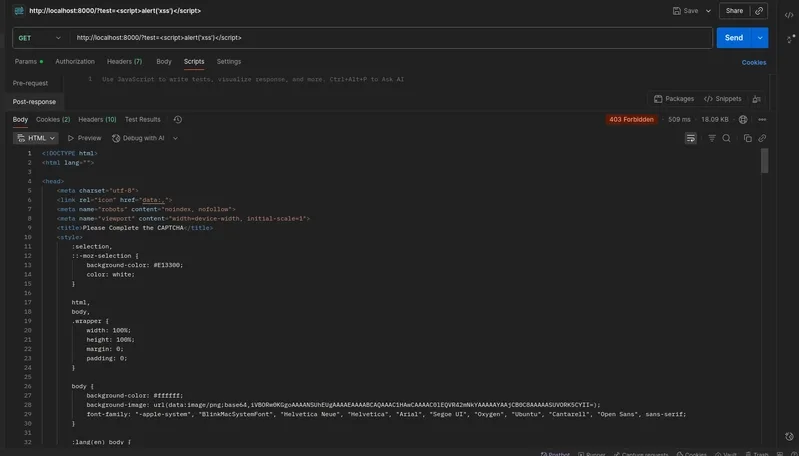This screenshot has height=456, width=799.
Task: Open network information globe icon
Action: click(x=743, y=120)
